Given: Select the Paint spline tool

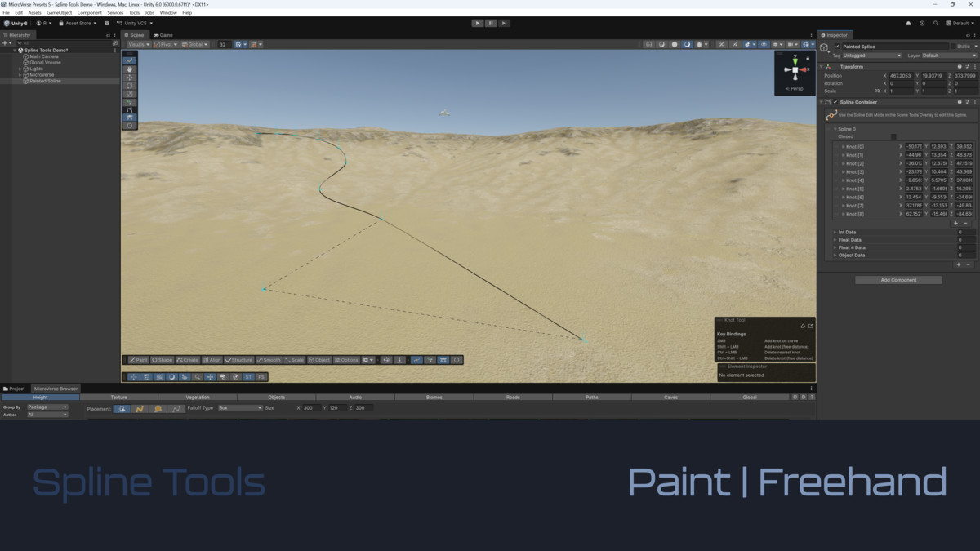Looking at the screenshot, I should point(139,360).
